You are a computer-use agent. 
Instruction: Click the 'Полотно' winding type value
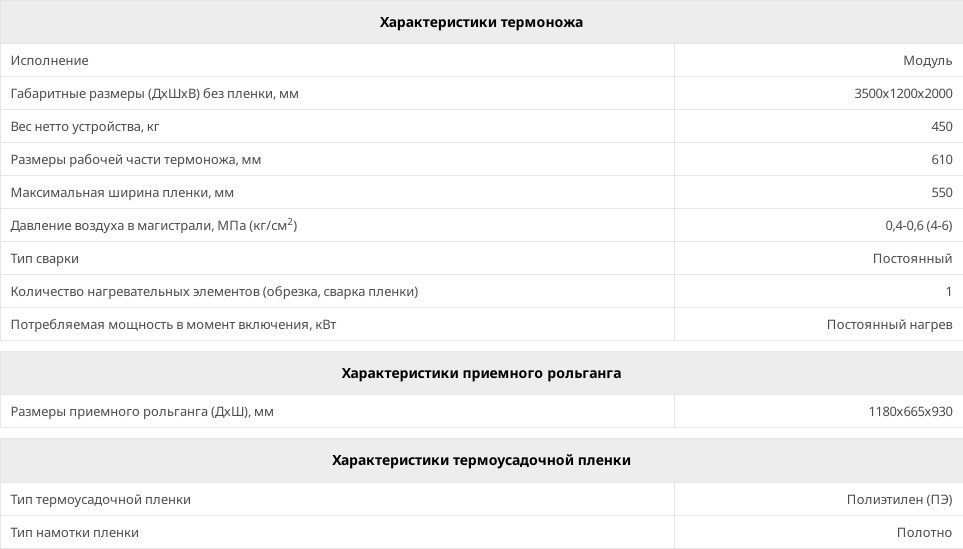coord(924,533)
